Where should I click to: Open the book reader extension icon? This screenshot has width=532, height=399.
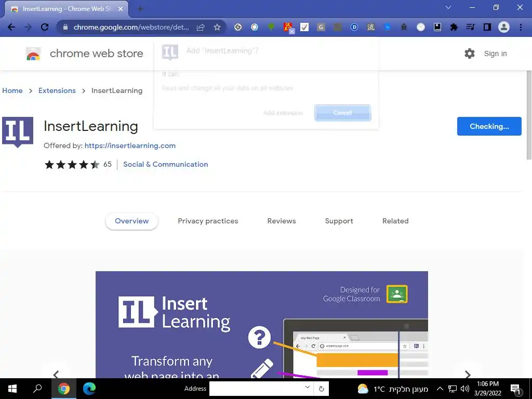tap(437, 27)
